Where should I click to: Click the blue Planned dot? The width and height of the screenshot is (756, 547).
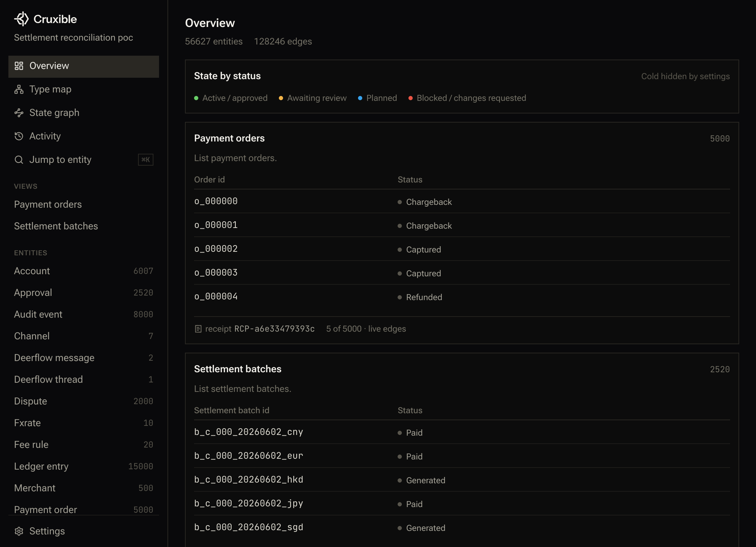(360, 98)
